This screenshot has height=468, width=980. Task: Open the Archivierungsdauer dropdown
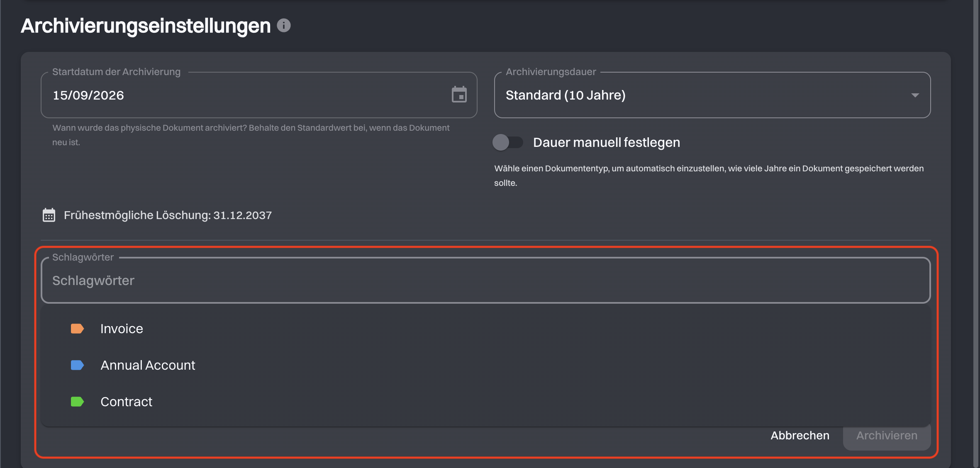pos(712,95)
